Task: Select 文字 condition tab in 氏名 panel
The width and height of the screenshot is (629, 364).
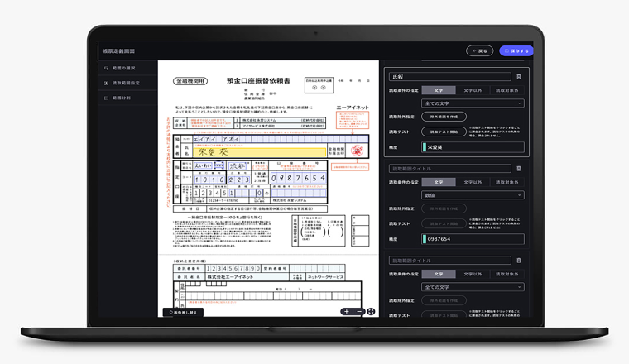Action: (439, 91)
